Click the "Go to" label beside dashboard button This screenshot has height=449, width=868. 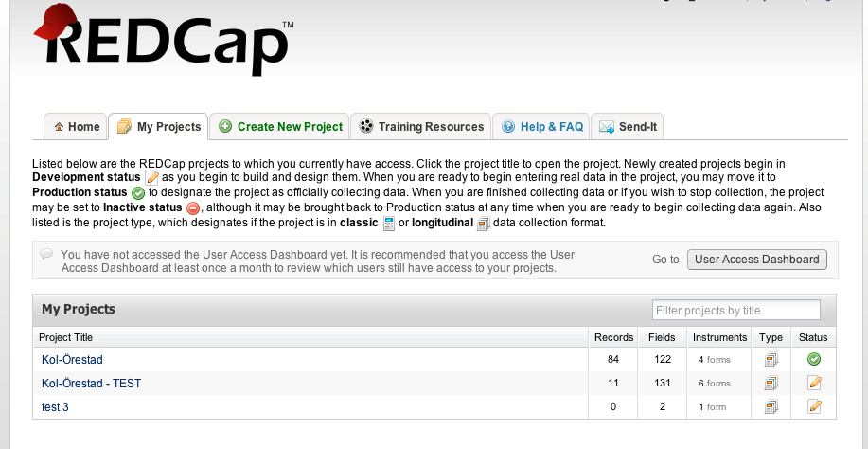665,260
